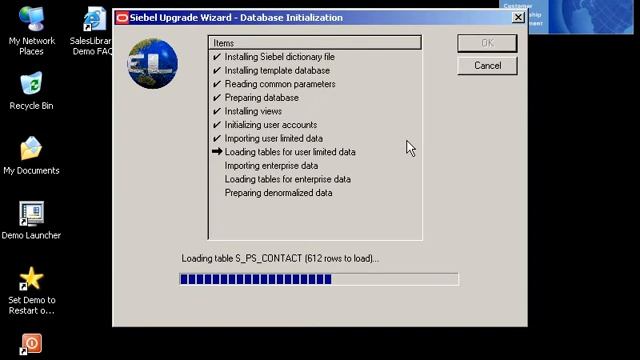640x360 pixels.
Task: Select 'Loading tables for enterprise data' item
Action: point(287,179)
